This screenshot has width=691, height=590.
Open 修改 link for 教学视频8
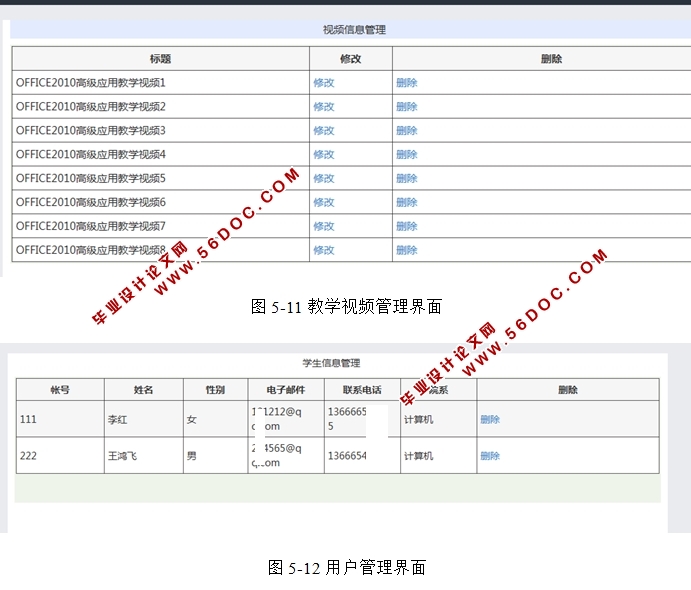click(x=323, y=251)
